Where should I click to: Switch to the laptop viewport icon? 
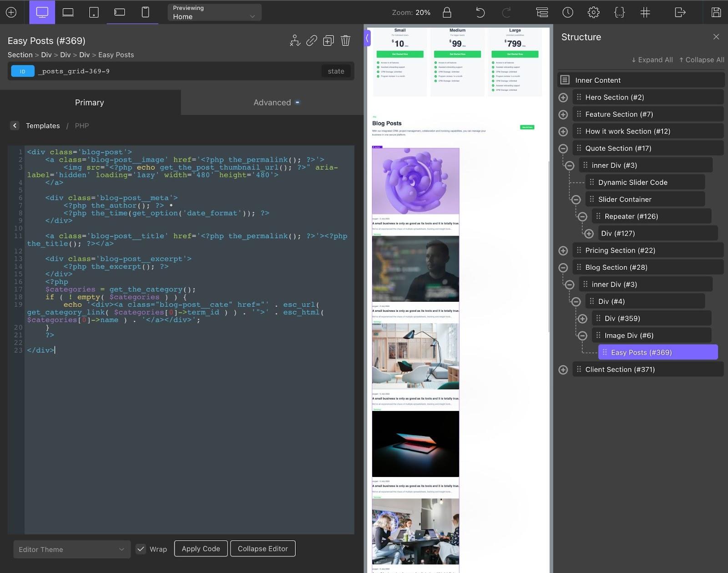coord(68,12)
